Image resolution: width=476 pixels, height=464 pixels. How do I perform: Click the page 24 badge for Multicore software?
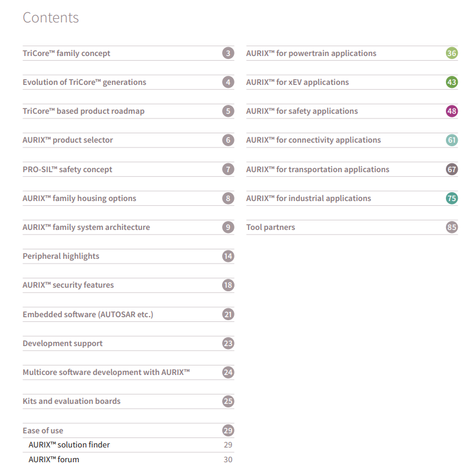tap(228, 373)
